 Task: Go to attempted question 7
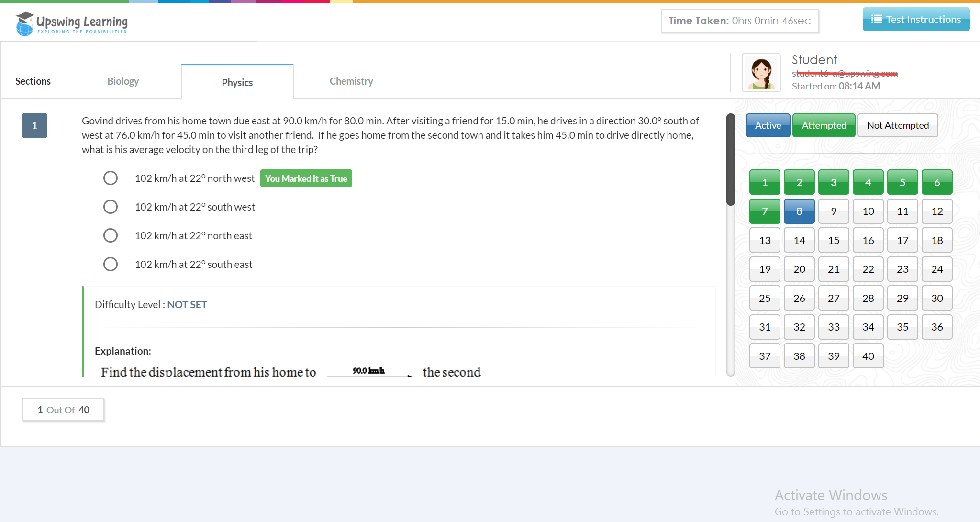[x=765, y=211]
